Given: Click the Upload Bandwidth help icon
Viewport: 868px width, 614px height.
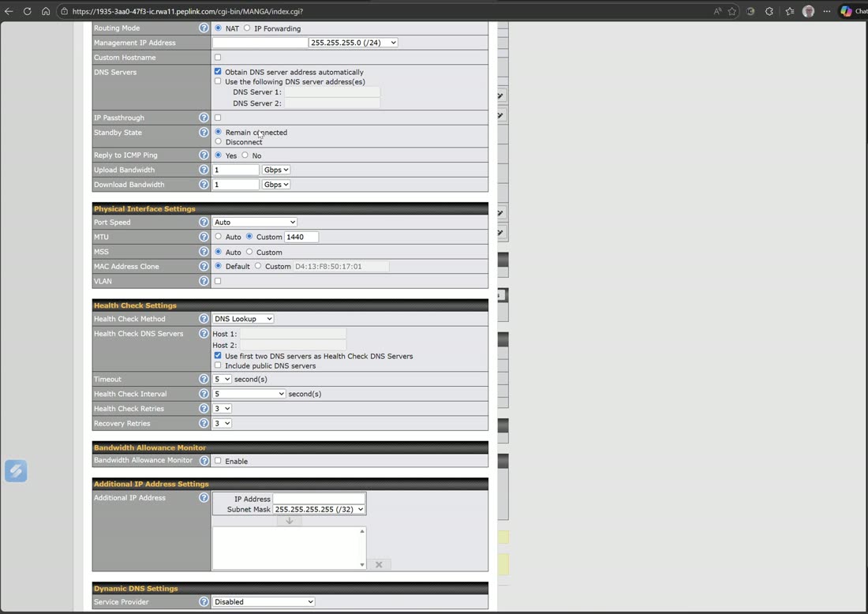Looking at the screenshot, I should coord(204,170).
